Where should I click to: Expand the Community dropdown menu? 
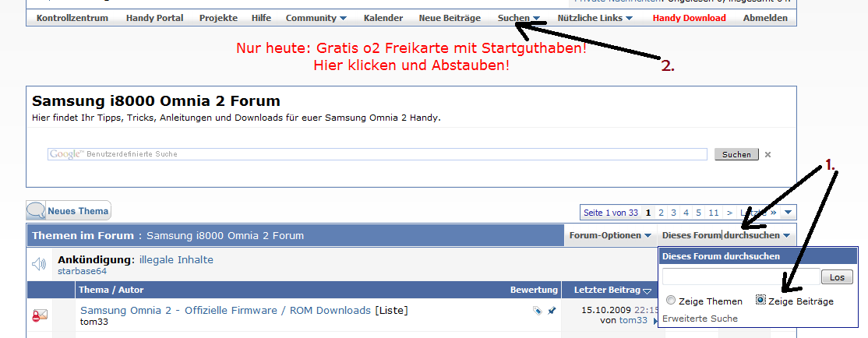(x=316, y=18)
